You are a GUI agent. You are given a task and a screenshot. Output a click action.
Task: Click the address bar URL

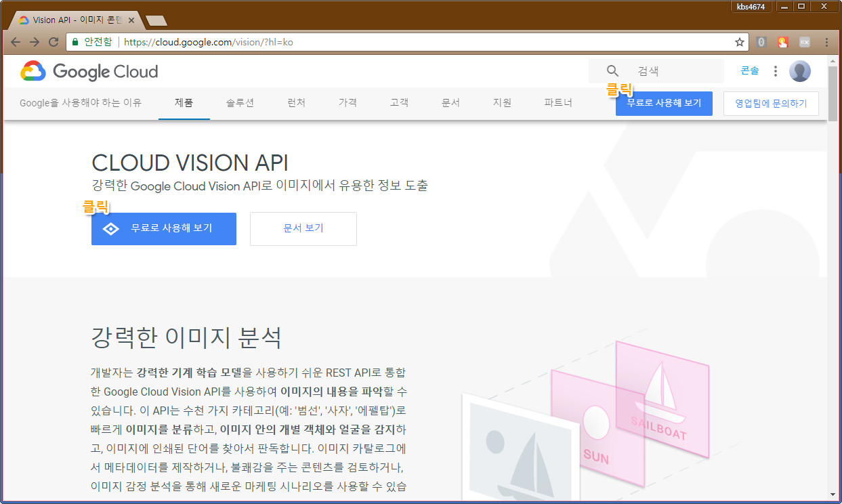point(209,42)
